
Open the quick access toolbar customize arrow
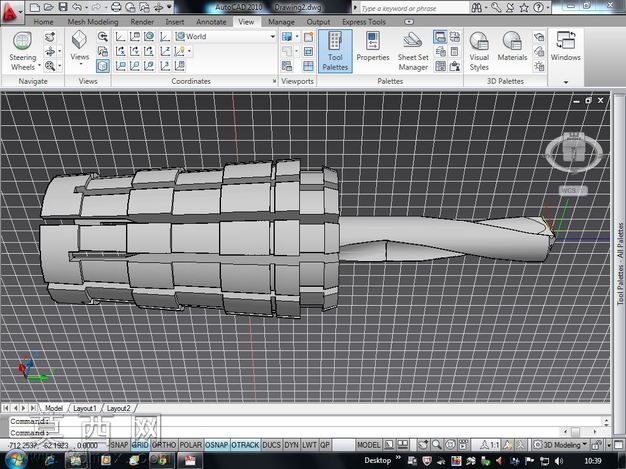pos(170,7)
